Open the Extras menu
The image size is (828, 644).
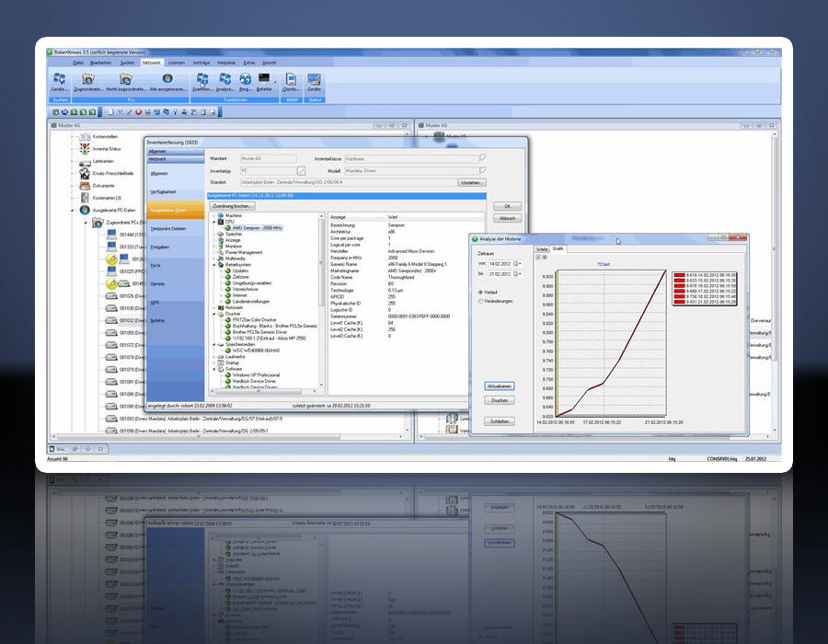pyautogui.click(x=249, y=63)
